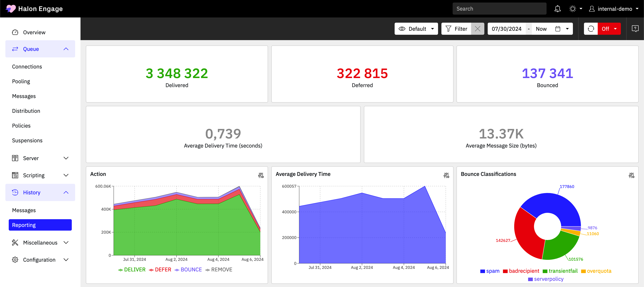Clear the filter with X button

477,29
